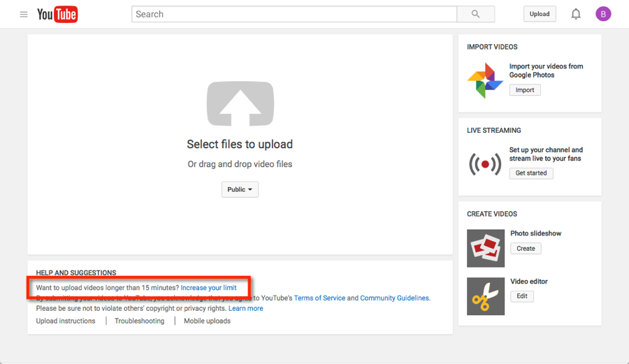Viewport: 629px width, 364px height.
Task: Click the video editor scissors icon
Action: pyautogui.click(x=485, y=296)
